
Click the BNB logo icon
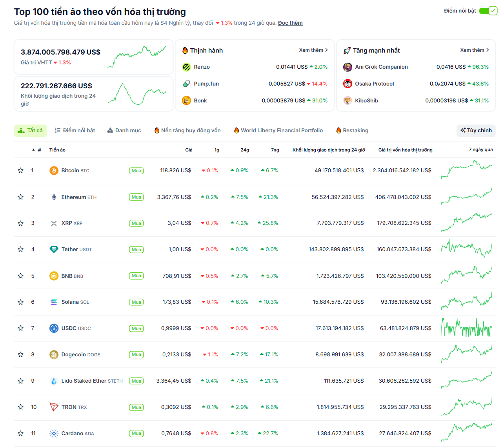(x=54, y=276)
